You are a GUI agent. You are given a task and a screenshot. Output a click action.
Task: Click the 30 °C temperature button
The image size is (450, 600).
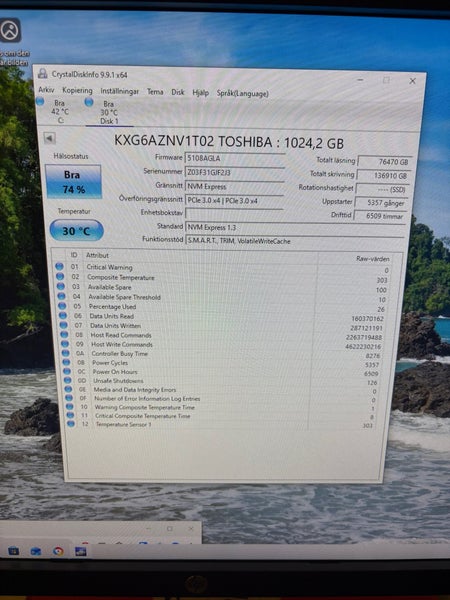(x=76, y=230)
